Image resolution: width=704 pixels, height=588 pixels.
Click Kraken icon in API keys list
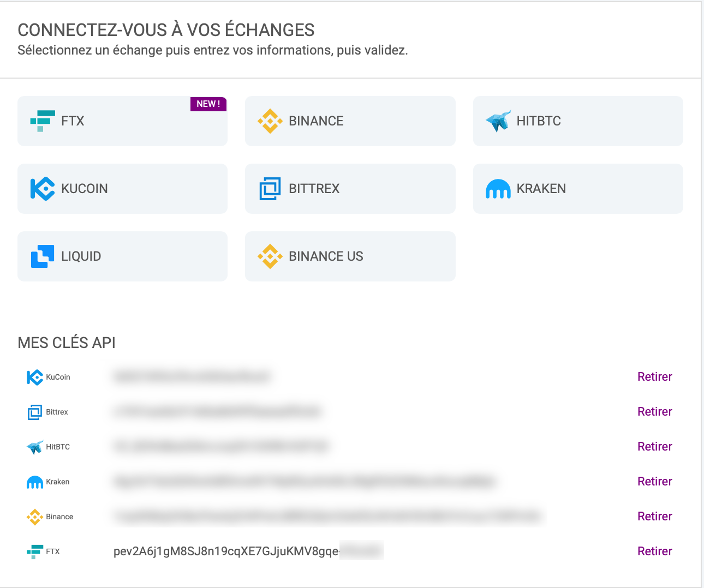tap(35, 482)
